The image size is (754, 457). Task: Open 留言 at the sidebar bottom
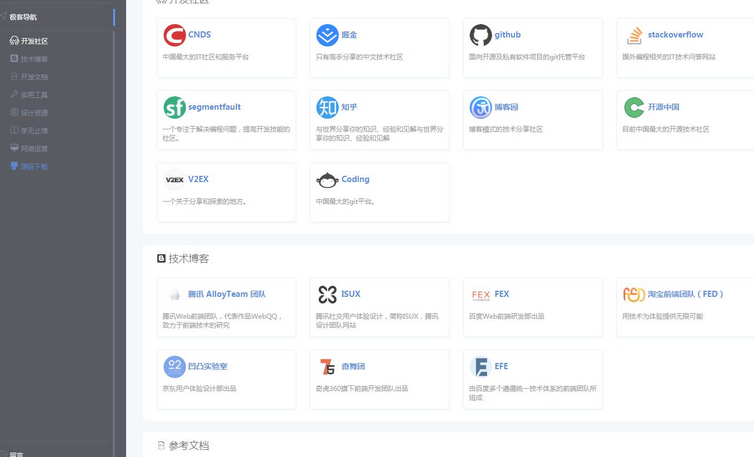[x=16, y=454]
